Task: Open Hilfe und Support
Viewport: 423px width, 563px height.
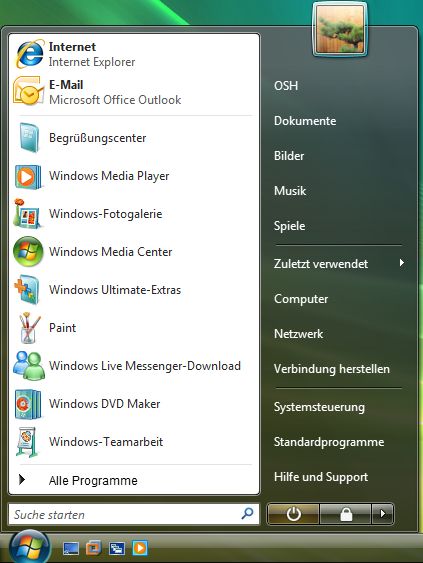Action: pyautogui.click(x=321, y=477)
